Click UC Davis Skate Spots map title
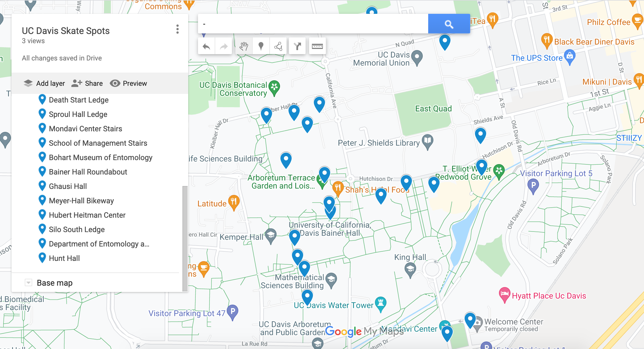The width and height of the screenshot is (644, 349). click(x=66, y=31)
